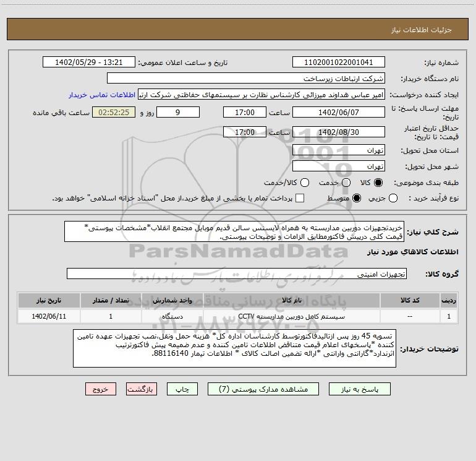The height and width of the screenshot is (461, 476).
Task: Click the item name cell سیستم کامل دوربین مداربسته CCTV
Action: pos(291,317)
